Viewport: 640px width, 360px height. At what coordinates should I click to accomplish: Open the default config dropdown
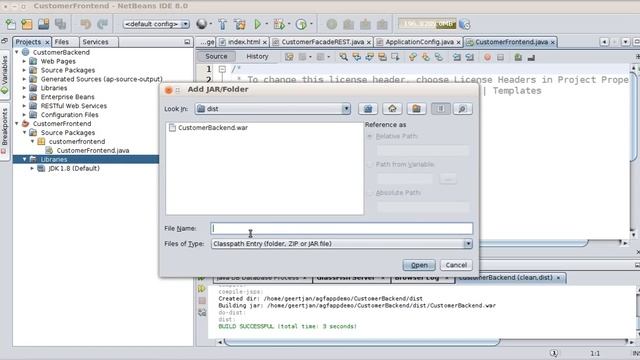(x=185, y=24)
